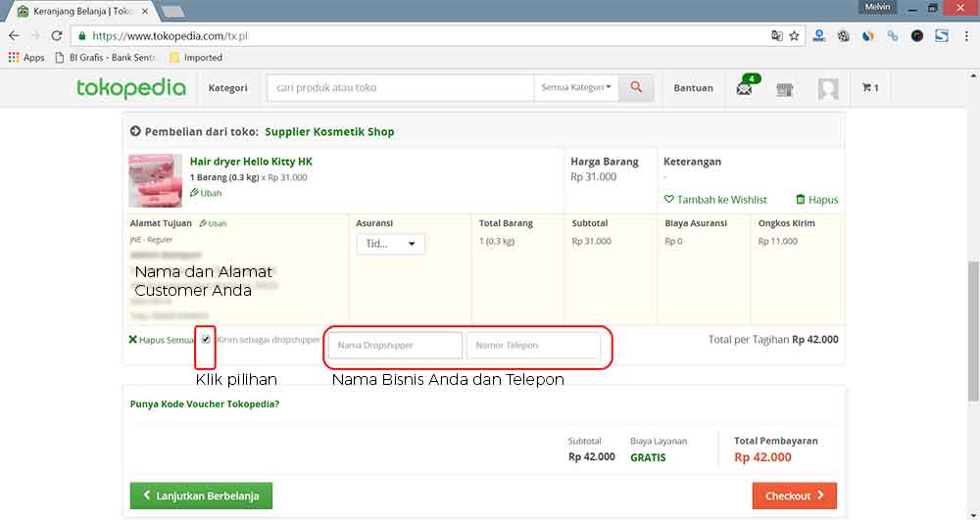Screen dimensions: 980x520
Task: Open BI Grafis - Bank Sentral bookmark
Action: pos(106,58)
